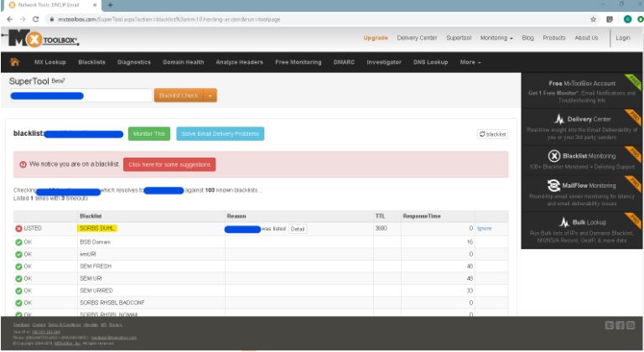Open the Blacklist Check dropdown arrow
The image size is (644, 352).
[x=210, y=96]
